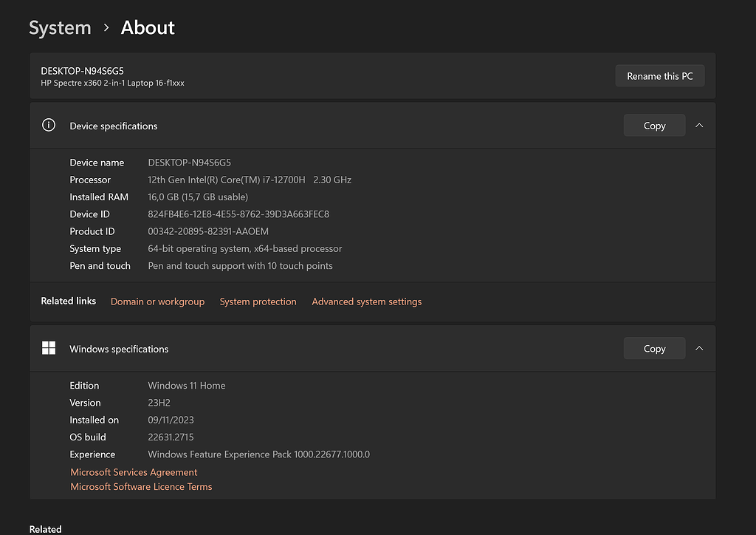Click the 64-bit operating system value
This screenshot has height=535, width=756.
coord(245,249)
